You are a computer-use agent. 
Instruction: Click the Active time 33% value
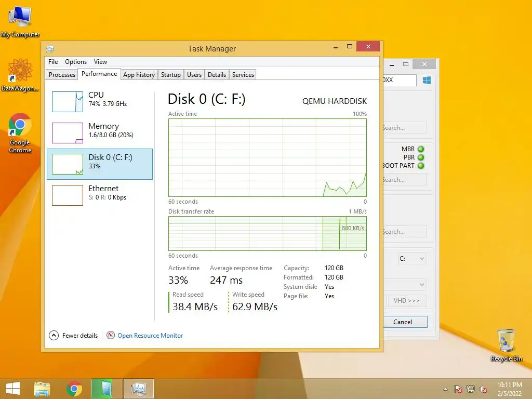[178, 280]
